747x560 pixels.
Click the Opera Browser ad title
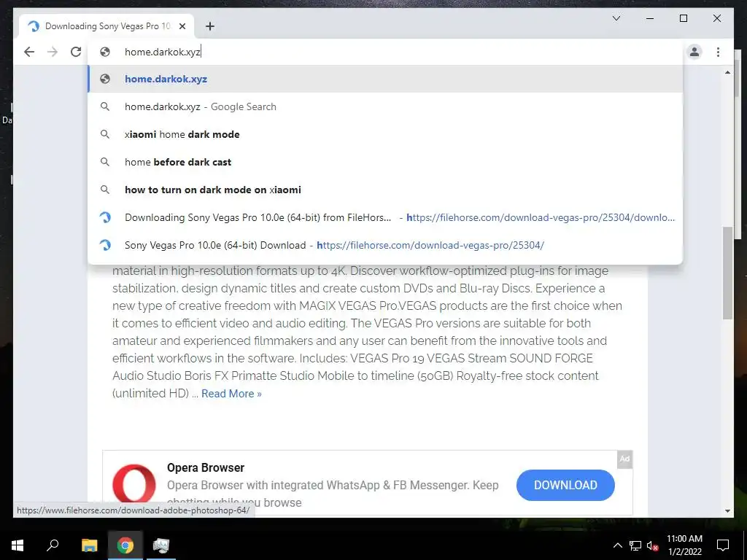coord(205,467)
